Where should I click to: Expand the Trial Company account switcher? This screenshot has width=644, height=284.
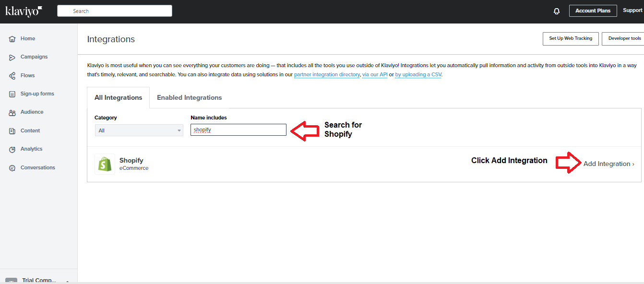(38, 280)
